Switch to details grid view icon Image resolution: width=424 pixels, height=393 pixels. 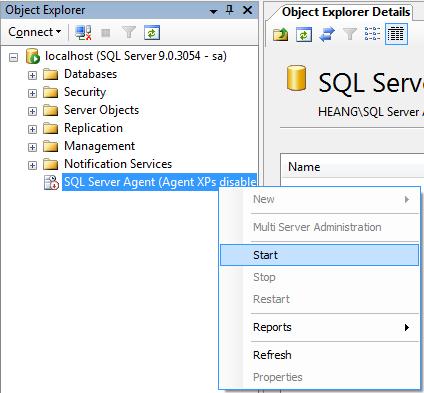click(396, 34)
